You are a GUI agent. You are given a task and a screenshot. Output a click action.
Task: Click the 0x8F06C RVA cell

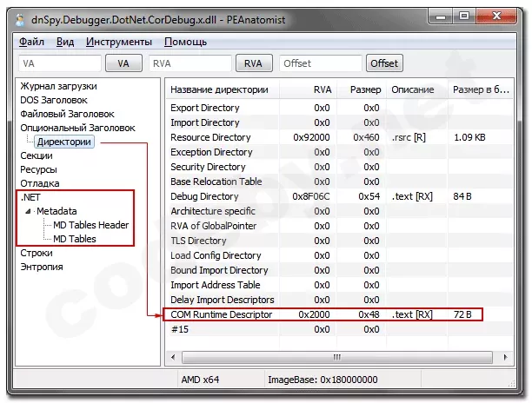click(311, 196)
